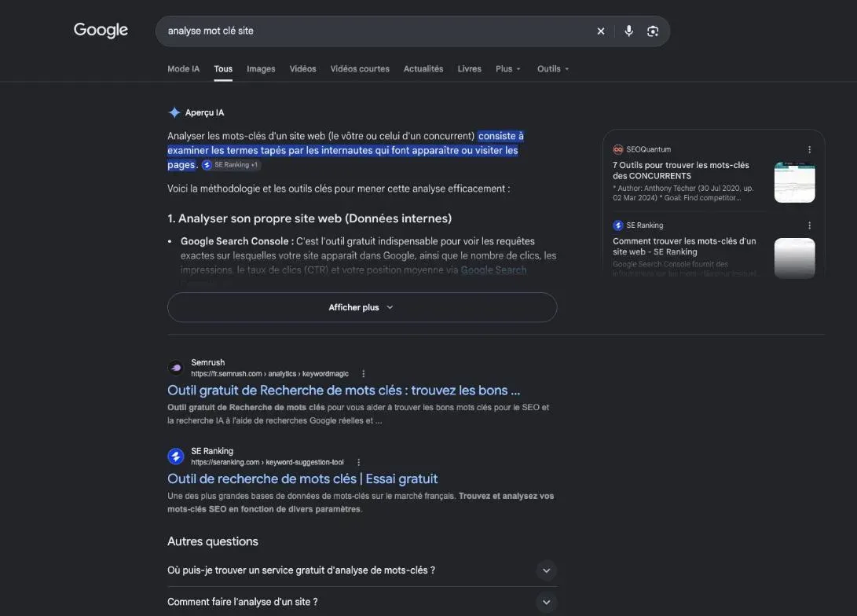Switch to the Livres tab
The height and width of the screenshot is (616, 857).
(470, 69)
